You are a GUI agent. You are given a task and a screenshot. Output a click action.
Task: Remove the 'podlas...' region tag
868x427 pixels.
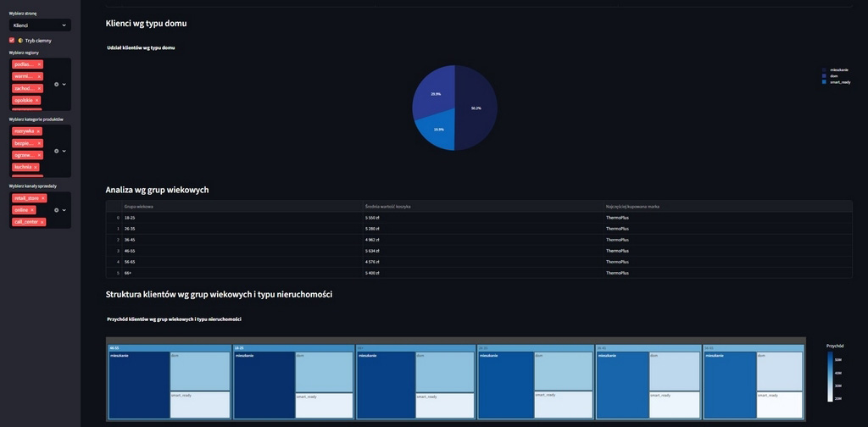click(x=39, y=64)
